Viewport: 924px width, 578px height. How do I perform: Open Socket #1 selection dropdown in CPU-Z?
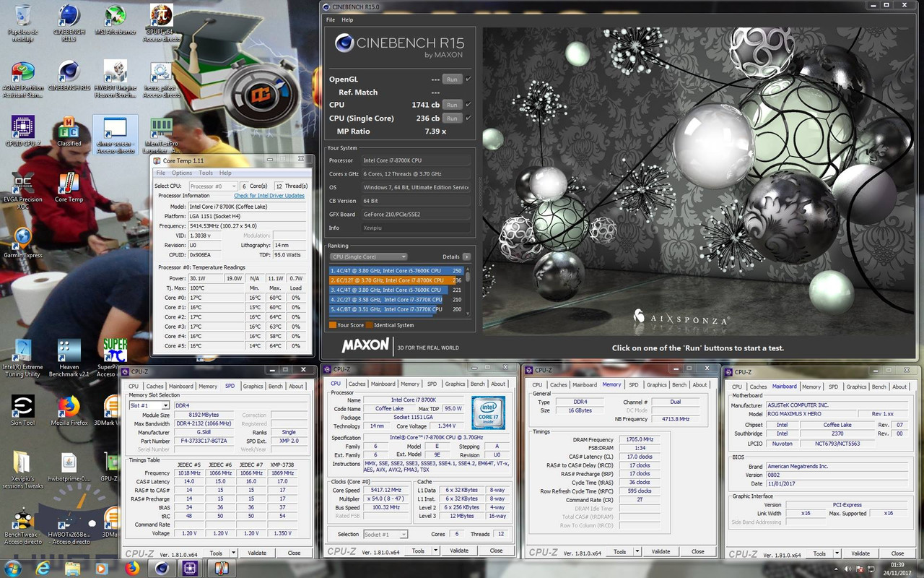[385, 535]
